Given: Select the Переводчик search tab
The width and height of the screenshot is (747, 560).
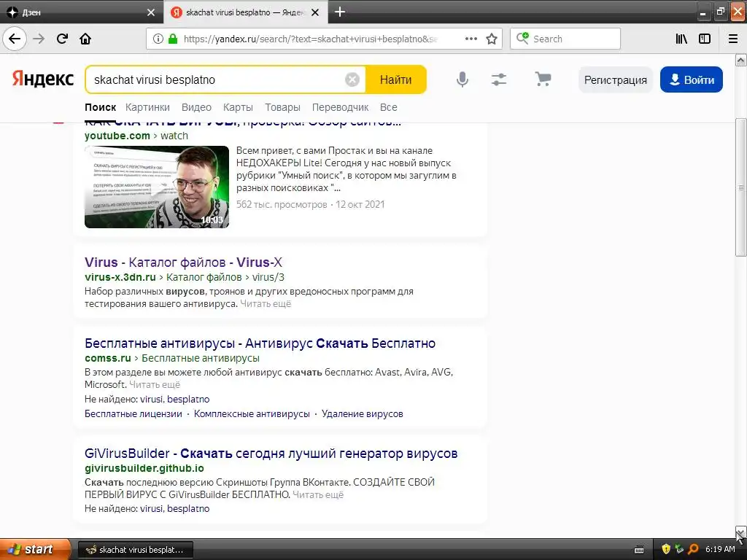Looking at the screenshot, I should tap(340, 107).
